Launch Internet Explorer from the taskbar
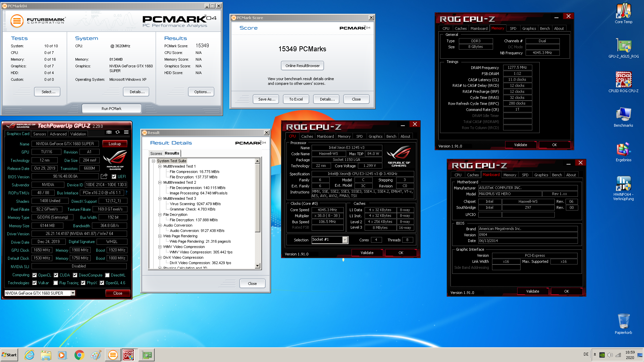The width and height of the screenshot is (644, 362). [x=30, y=355]
